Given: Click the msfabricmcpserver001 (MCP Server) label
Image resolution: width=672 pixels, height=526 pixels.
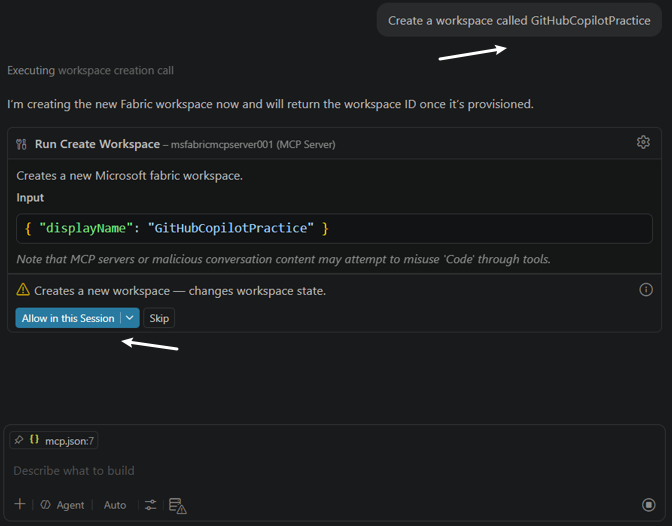Looking at the screenshot, I should pyautogui.click(x=253, y=144).
